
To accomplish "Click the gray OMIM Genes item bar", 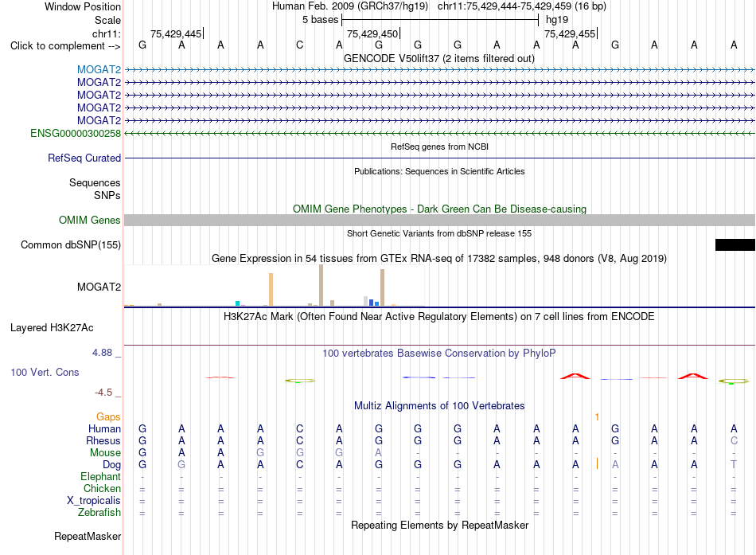I will pos(439,220).
